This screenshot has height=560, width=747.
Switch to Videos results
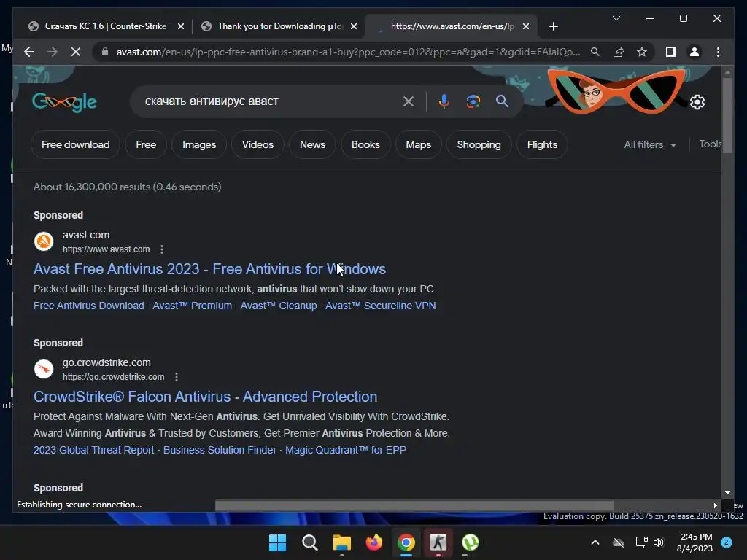pyautogui.click(x=258, y=145)
